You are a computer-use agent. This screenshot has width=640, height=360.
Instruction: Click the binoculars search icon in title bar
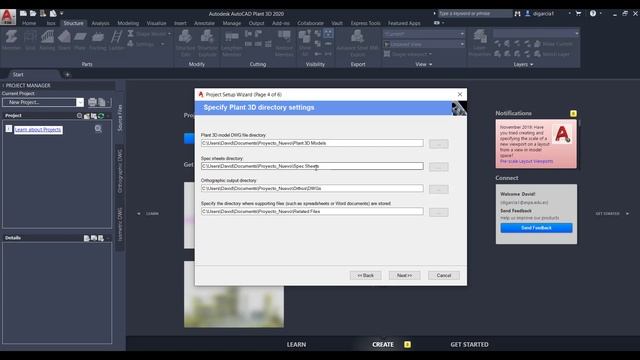point(518,13)
